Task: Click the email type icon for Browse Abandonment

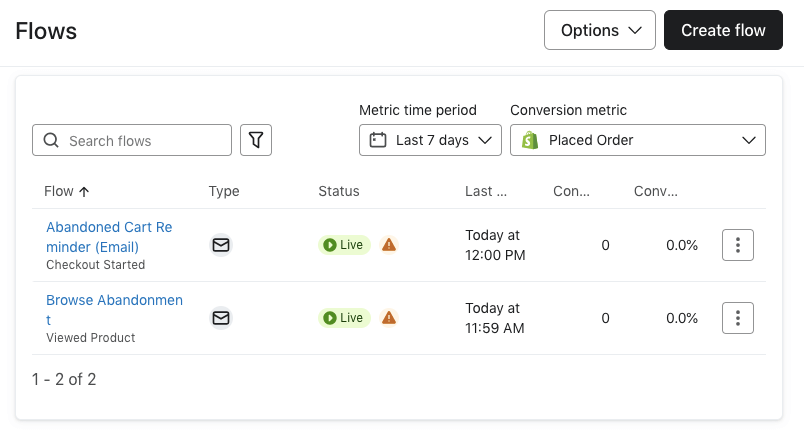Action: pyautogui.click(x=221, y=318)
